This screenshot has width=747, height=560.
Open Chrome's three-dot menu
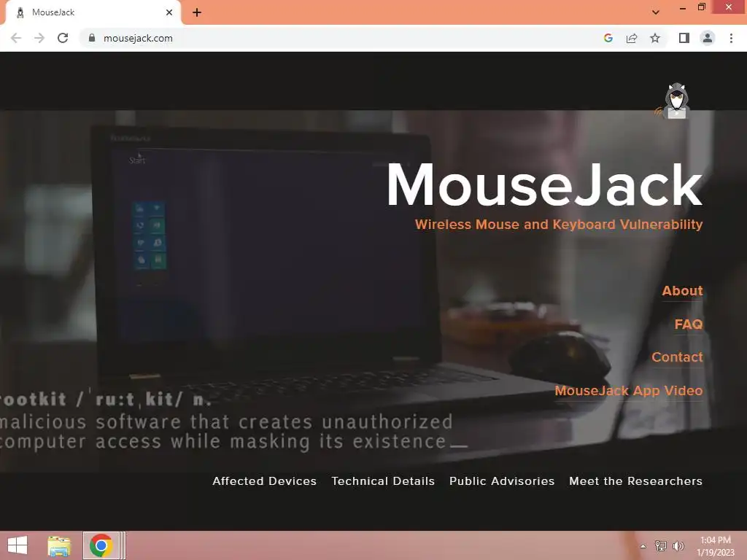[x=731, y=38]
